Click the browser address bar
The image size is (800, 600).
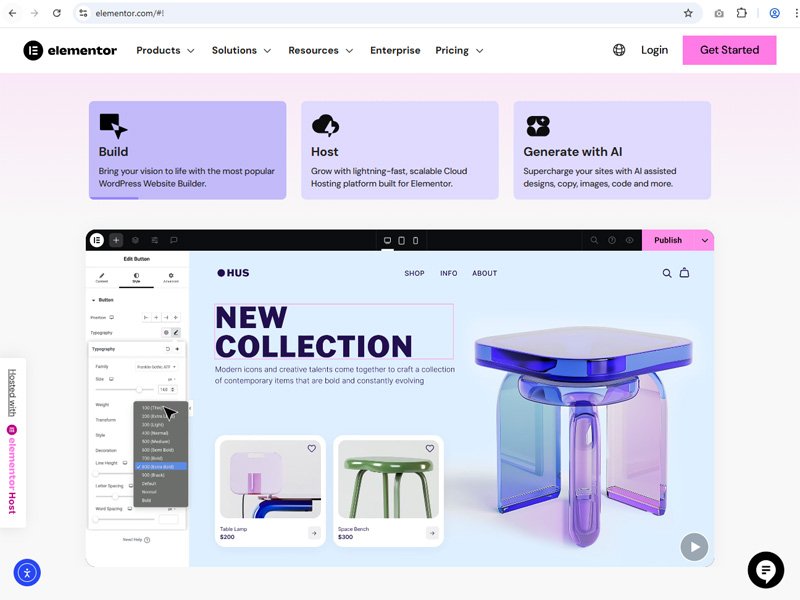[x=380, y=13]
